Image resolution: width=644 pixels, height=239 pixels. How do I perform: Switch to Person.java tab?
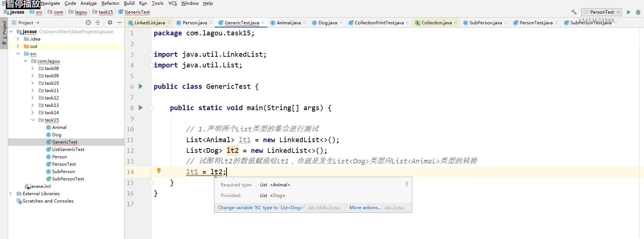pyautogui.click(x=195, y=23)
